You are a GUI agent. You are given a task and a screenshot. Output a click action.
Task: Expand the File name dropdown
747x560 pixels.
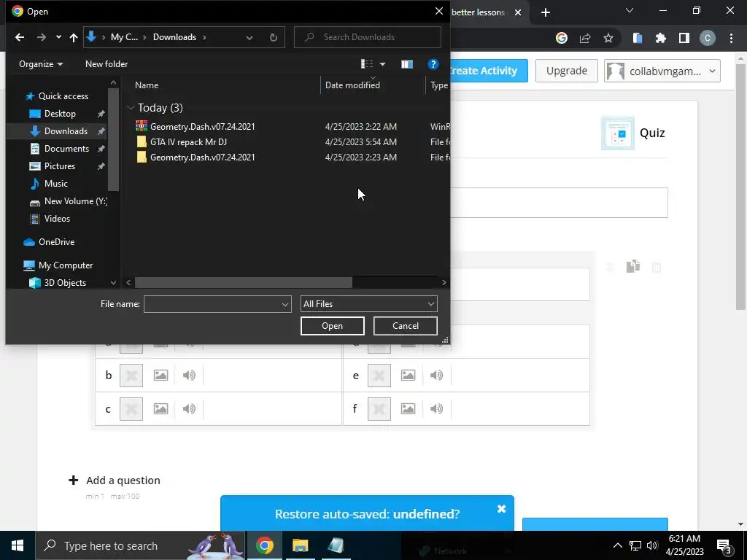click(285, 304)
